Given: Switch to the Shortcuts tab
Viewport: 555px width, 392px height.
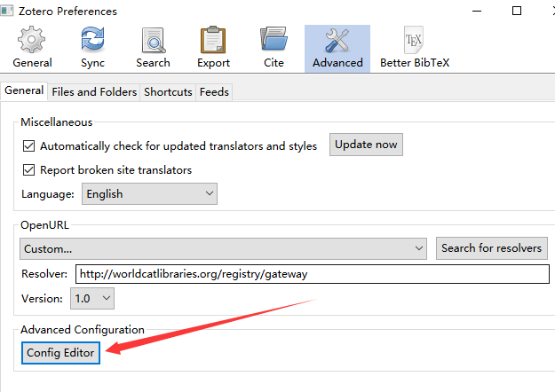Looking at the screenshot, I should 168,92.
